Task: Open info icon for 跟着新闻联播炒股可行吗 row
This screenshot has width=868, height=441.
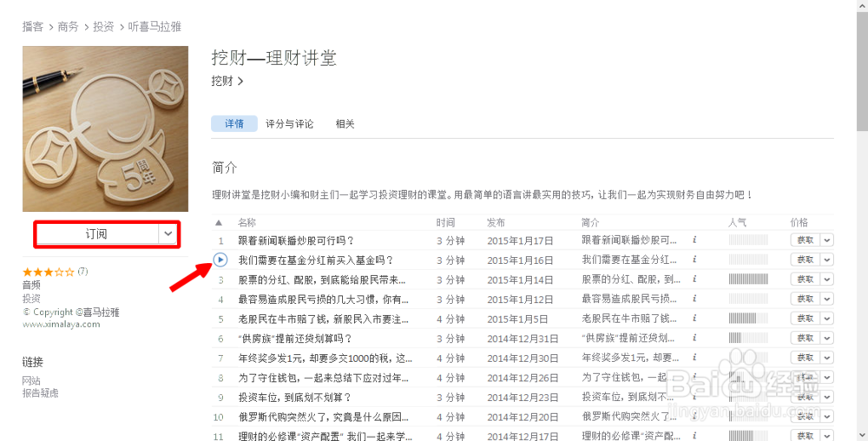Action: pyautogui.click(x=694, y=240)
